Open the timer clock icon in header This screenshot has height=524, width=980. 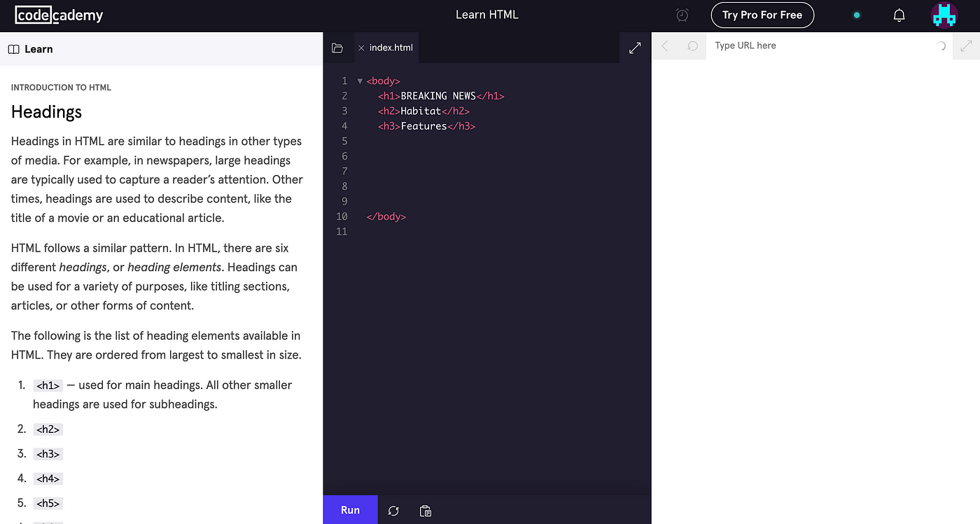pos(682,15)
